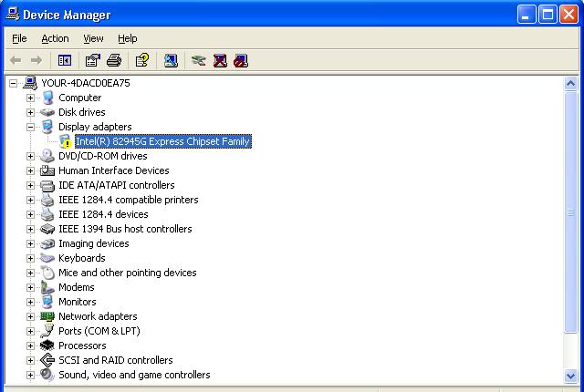Screen dimensions: 584x392
Task: Click the Modems category icon
Action: tap(47, 287)
